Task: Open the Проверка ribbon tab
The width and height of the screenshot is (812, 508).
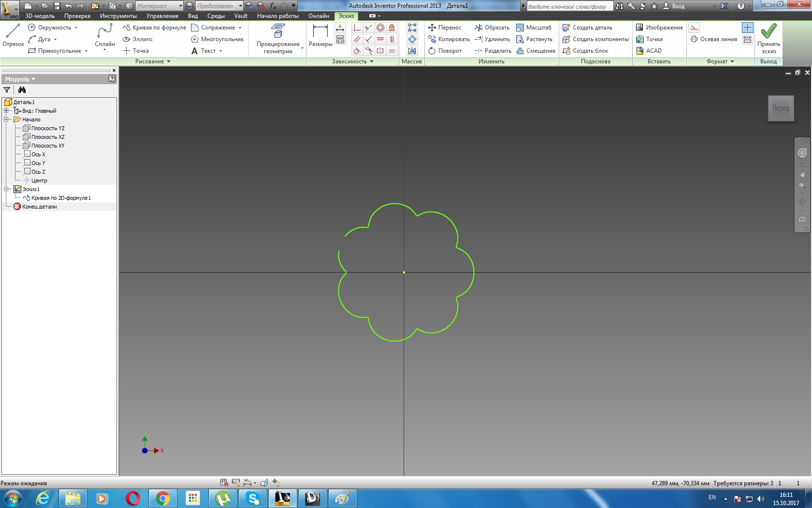Action: [77, 16]
